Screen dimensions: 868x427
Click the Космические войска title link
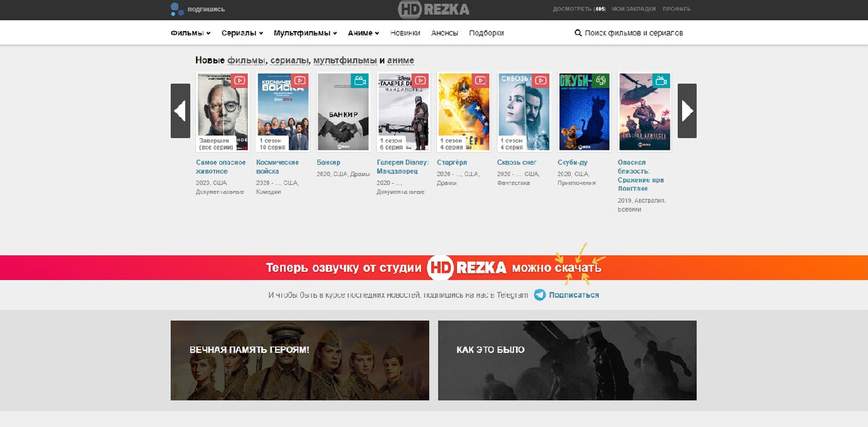278,167
